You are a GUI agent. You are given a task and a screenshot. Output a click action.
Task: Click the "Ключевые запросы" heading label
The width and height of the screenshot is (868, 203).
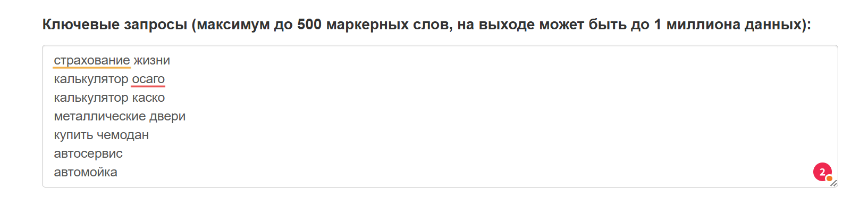click(115, 25)
